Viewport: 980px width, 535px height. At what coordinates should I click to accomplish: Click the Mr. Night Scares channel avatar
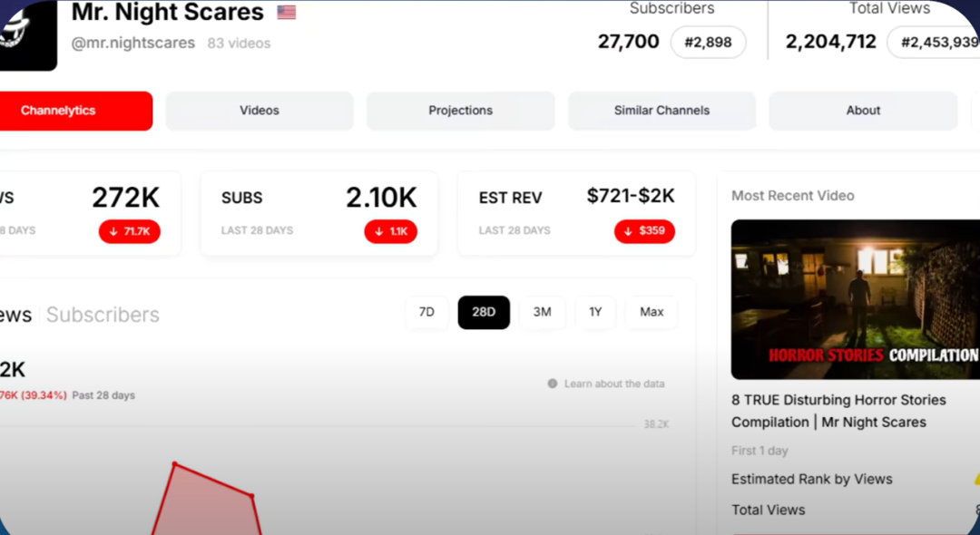pos(27,36)
